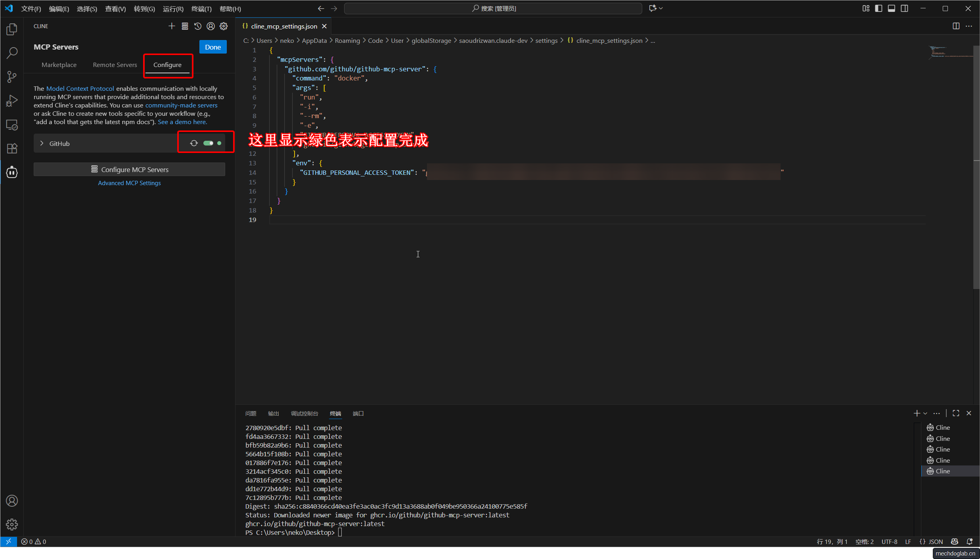The image size is (980, 559).
Task: Open Source Control view in activity bar
Action: pos(12,77)
